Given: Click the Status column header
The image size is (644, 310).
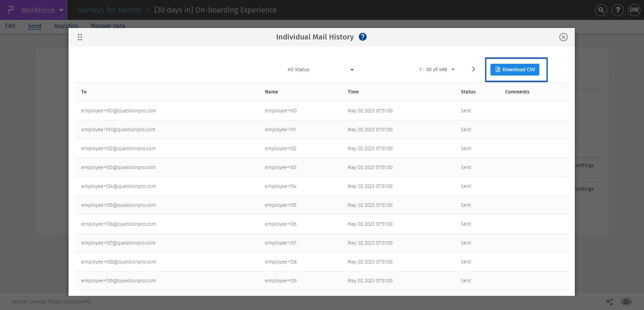Looking at the screenshot, I should tap(468, 92).
